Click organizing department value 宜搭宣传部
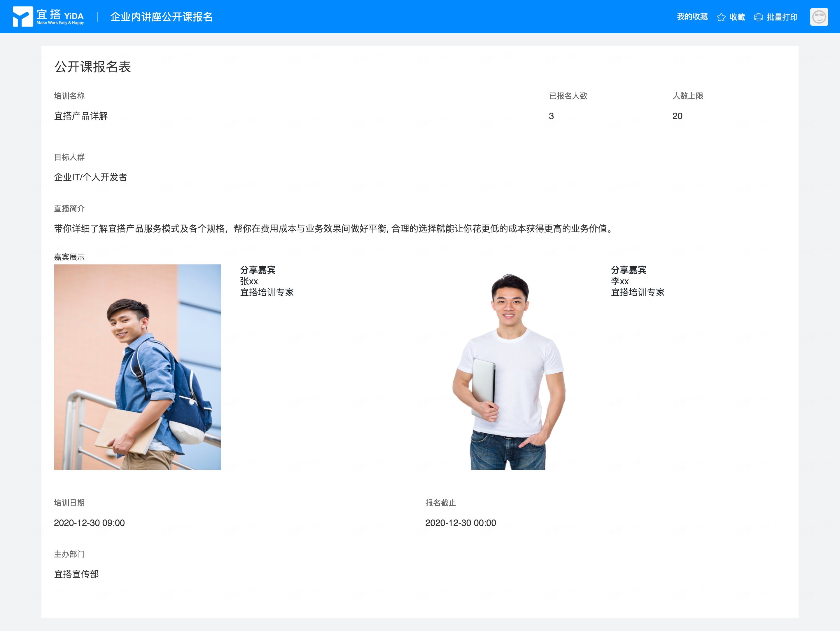Viewport: 840px width, 631px height. [76, 574]
